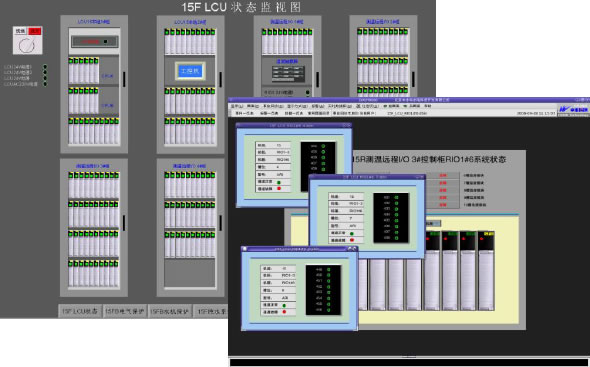Switch to the 15F电气保护 bottom tab
Screen dimensions: 590x367
125,311
